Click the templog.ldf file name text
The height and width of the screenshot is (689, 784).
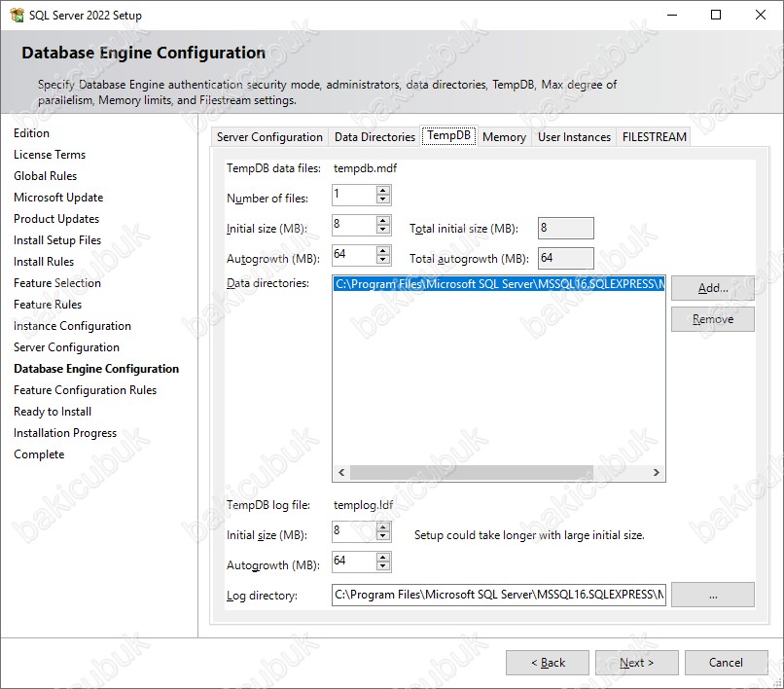[364, 505]
